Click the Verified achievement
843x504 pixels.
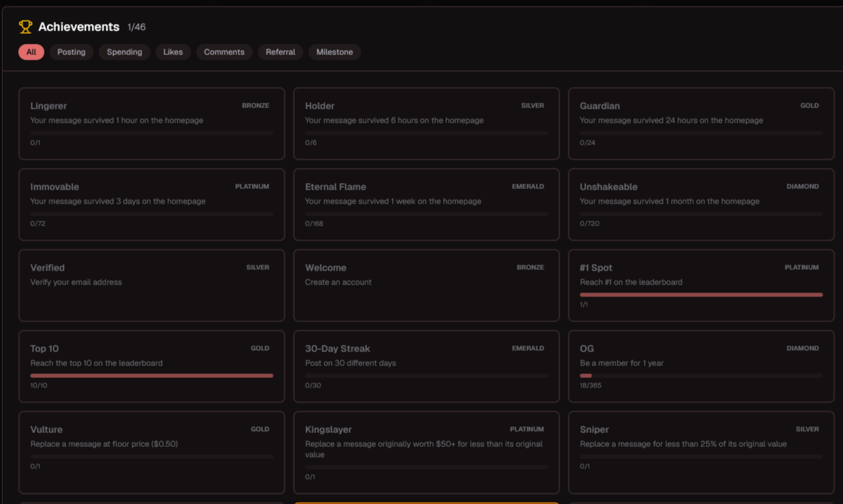pyautogui.click(x=151, y=285)
